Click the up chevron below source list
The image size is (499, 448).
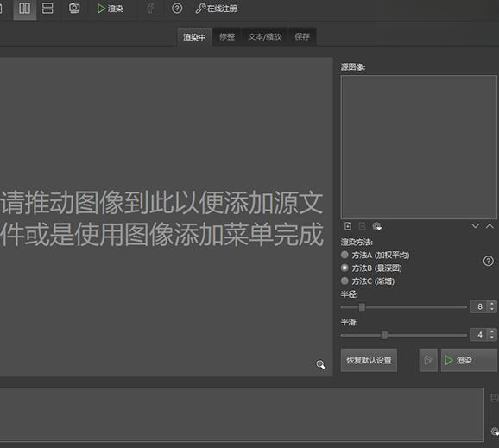pos(490,226)
